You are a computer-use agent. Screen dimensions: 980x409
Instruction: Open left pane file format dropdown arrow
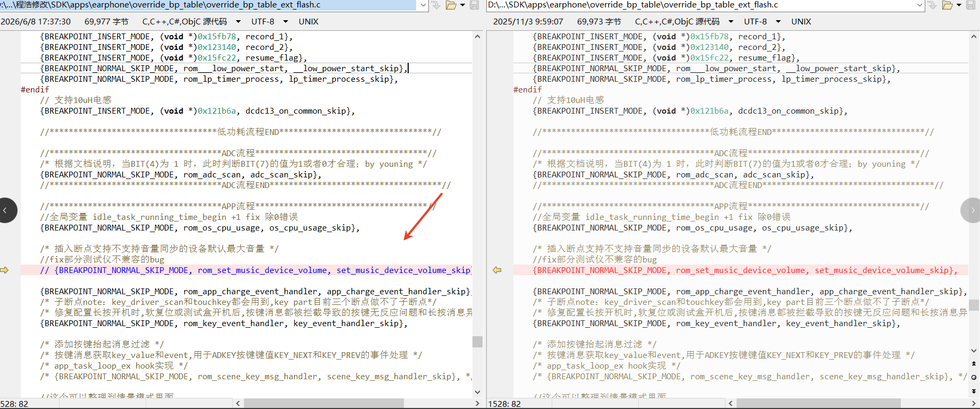pyautogui.click(x=238, y=22)
